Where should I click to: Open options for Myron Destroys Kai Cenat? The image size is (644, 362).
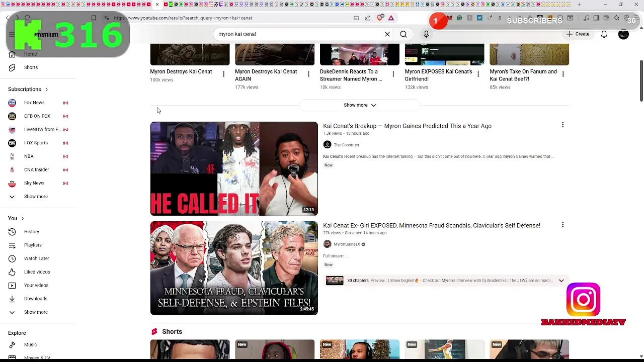pos(223,74)
